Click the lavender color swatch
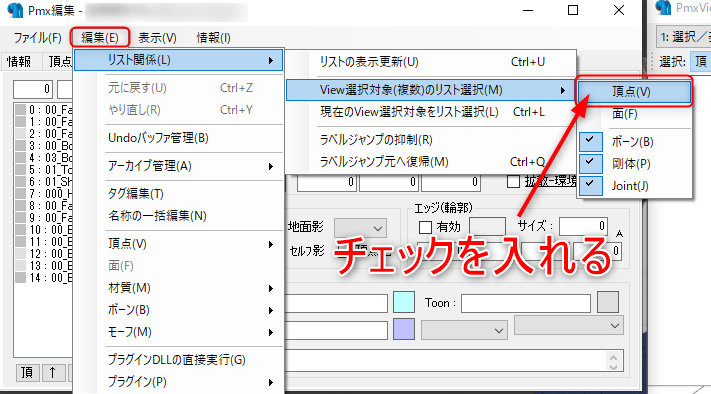The image size is (711, 394). coord(404,329)
